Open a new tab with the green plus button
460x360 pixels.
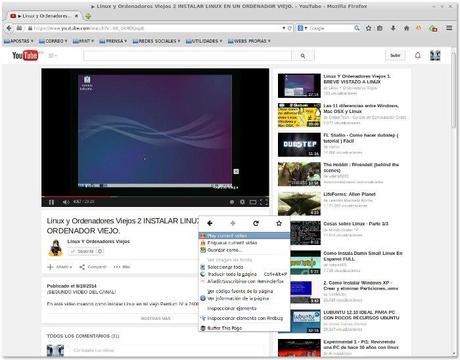[88, 16]
